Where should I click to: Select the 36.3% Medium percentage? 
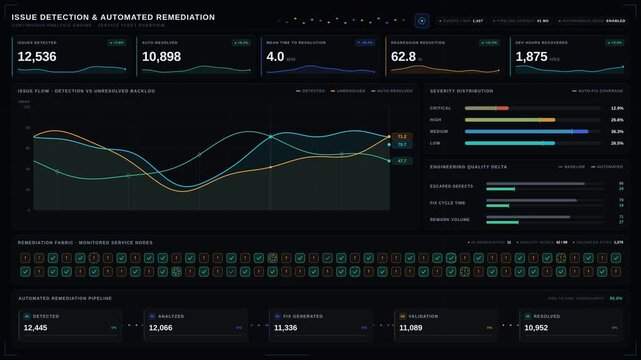click(617, 132)
